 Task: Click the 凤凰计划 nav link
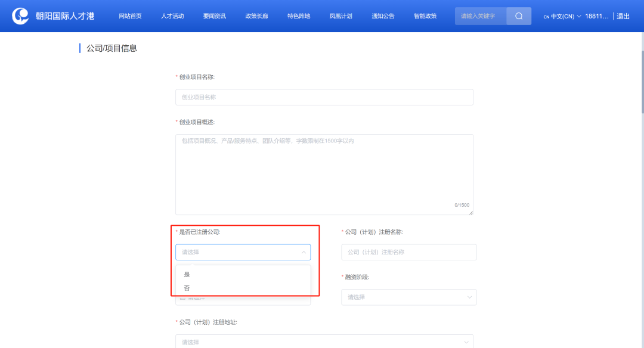tap(340, 16)
